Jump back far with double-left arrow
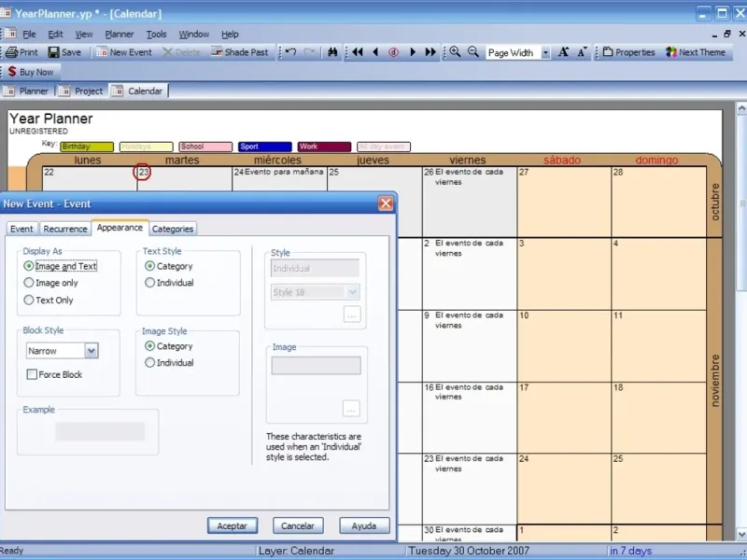Viewport: 747px width, 560px height. click(358, 52)
